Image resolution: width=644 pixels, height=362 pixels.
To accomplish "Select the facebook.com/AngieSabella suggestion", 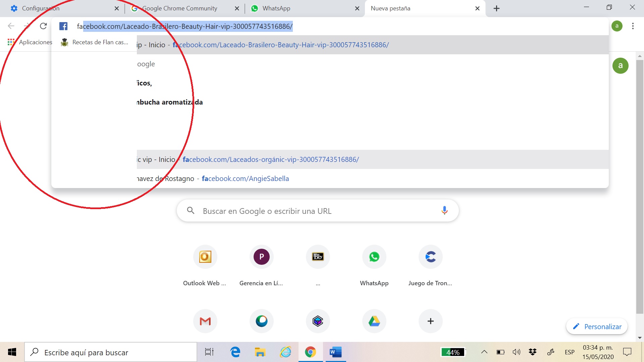I will pyautogui.click(x=245, y=179).
